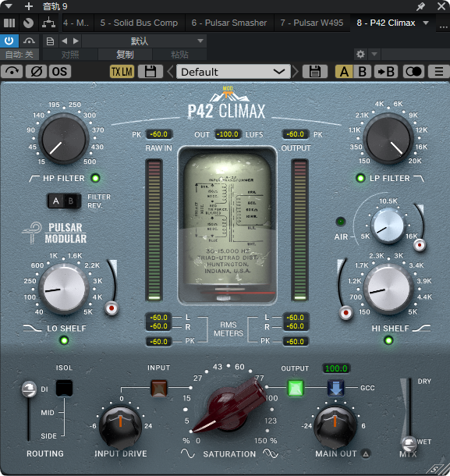Toggle the plugin power bypass button
Screen dimensions: 450x476
(x=9, y=41)
